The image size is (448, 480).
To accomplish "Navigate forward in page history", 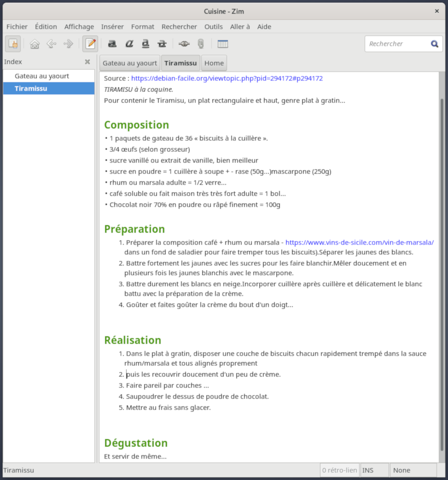I will 68,44.
